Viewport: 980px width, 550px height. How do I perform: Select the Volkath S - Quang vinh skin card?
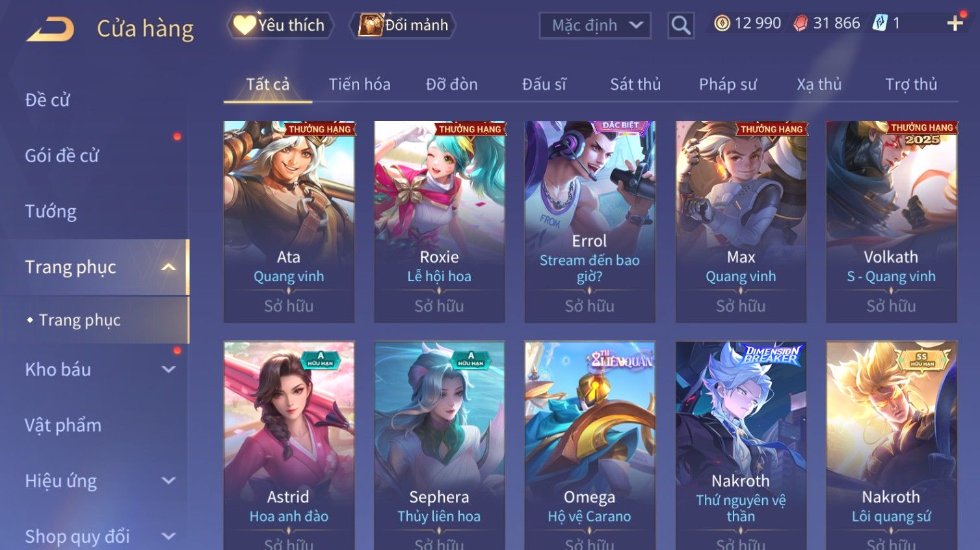tap(891, 221)
